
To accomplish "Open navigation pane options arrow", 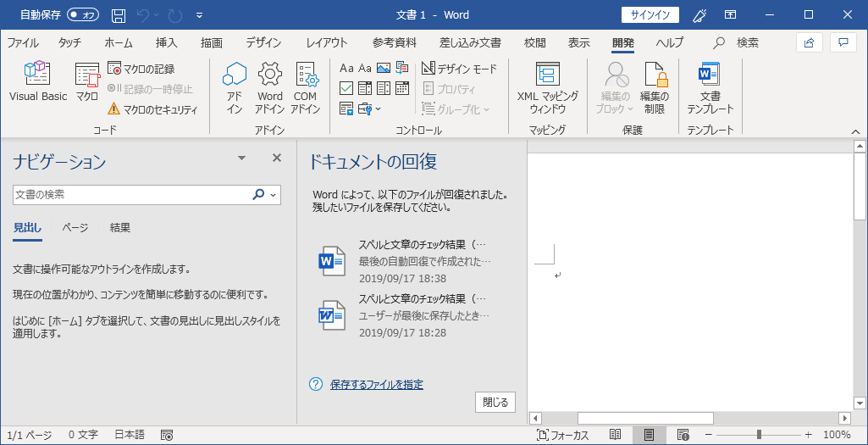I will (x=241, y=159).
